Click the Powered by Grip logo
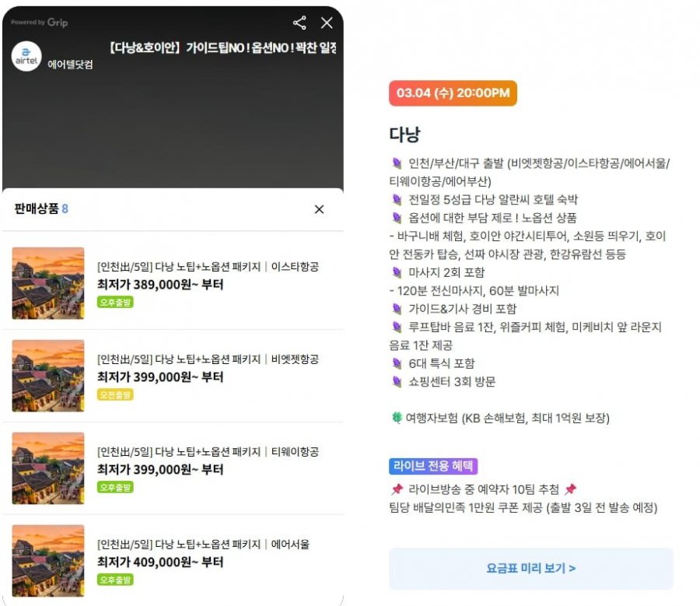The image size is (700, 606). (x=39, y=23)
